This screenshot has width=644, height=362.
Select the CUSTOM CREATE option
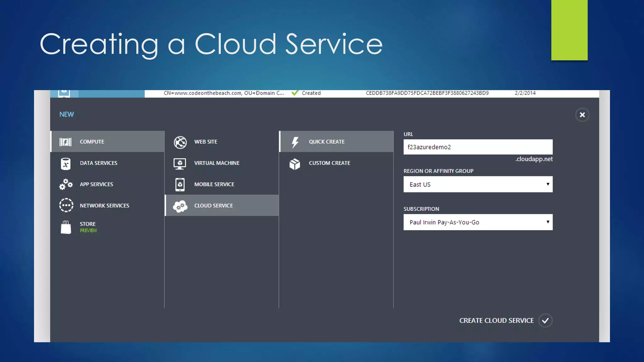point(329,163)
